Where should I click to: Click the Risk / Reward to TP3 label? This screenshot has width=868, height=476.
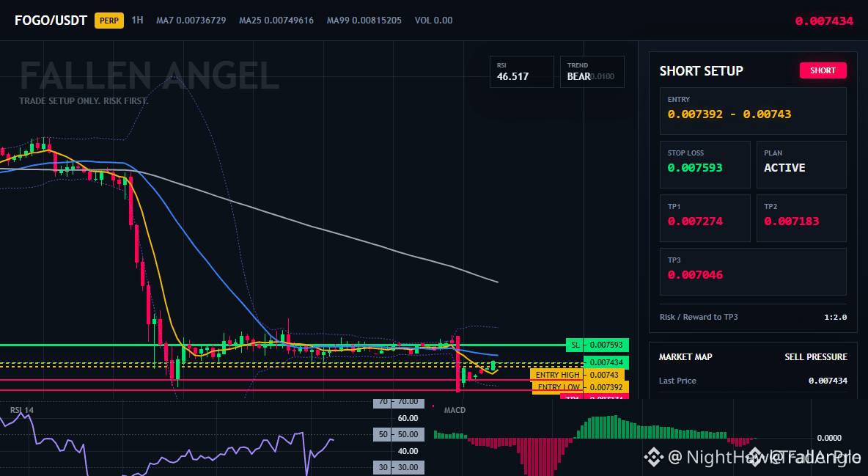[x=699, y=317]
